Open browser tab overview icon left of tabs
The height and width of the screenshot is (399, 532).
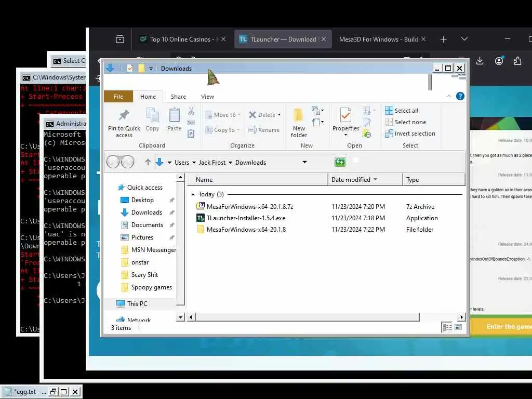coord(120,39)
